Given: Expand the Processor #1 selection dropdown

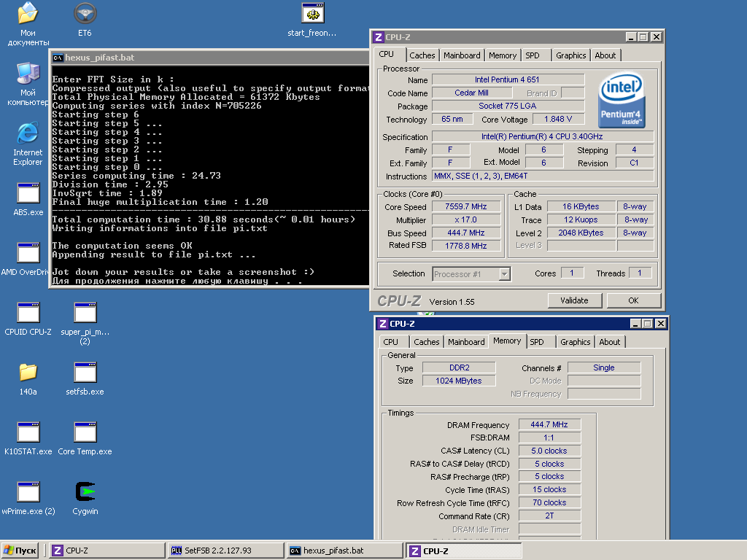Looking at the screenshot, I should coord(505,274).
